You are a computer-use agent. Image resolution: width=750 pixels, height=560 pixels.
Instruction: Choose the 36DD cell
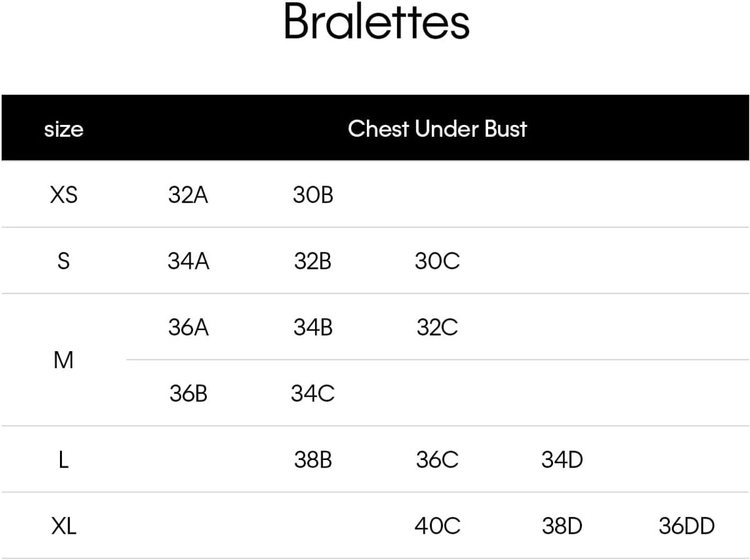[x=686, y=526]
